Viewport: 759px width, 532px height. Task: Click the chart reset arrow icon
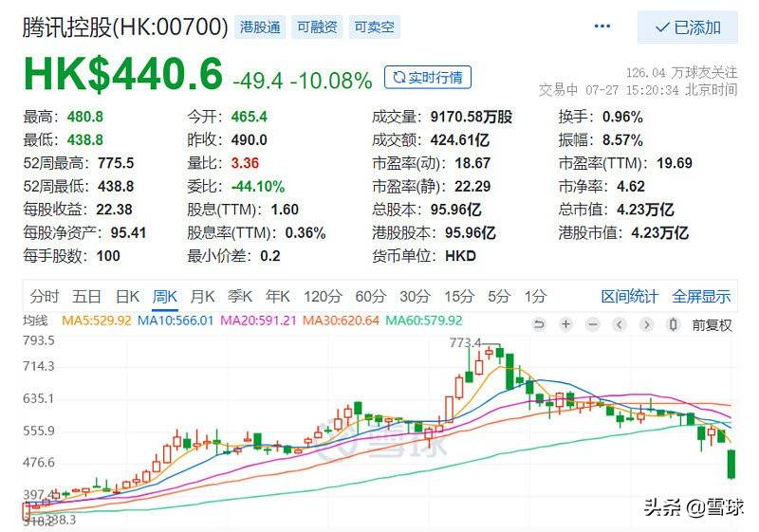(539, 324)
